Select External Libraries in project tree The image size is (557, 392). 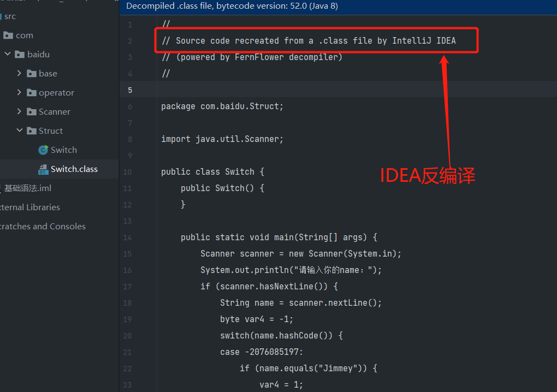coord(30,207)
